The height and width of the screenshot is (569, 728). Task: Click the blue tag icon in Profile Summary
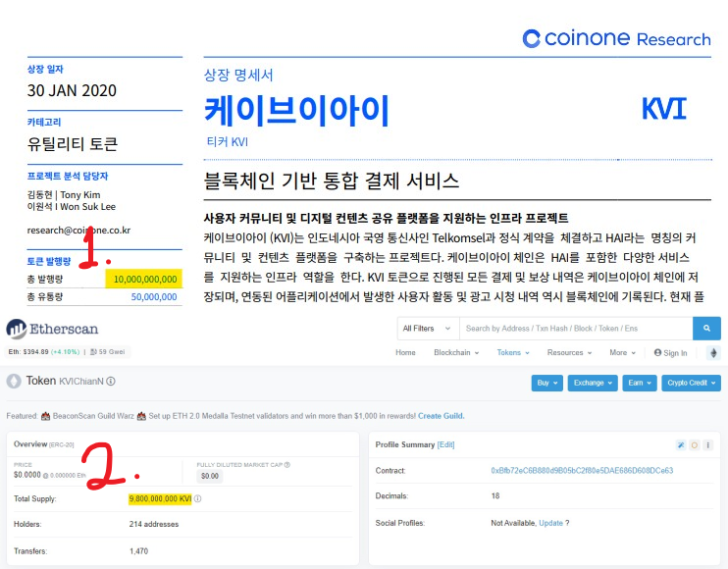[x=681, y=445]
